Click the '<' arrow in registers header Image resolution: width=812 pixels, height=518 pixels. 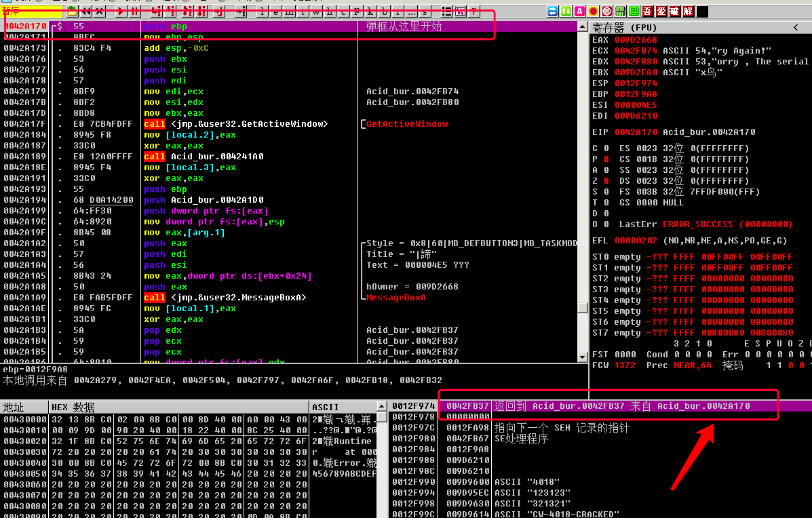[795, 28]
